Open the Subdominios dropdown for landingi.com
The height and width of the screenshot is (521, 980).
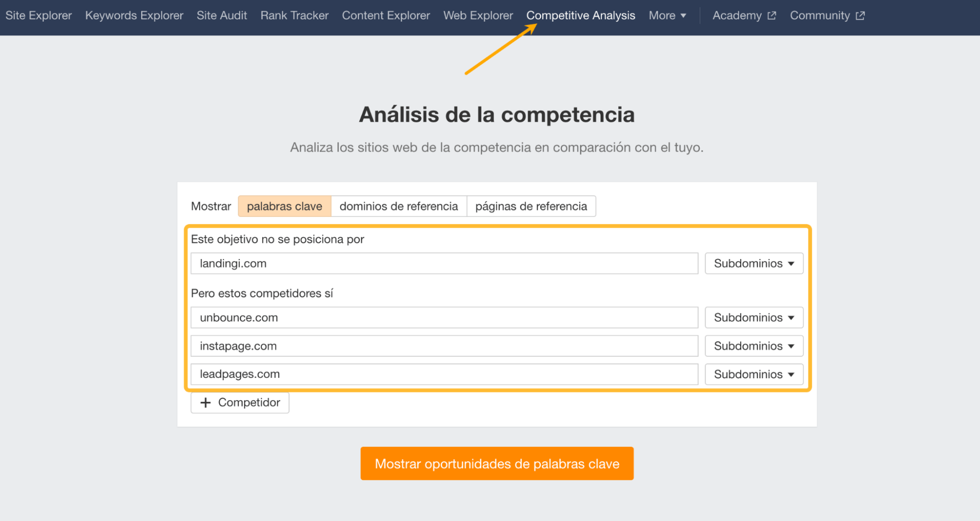753,263
